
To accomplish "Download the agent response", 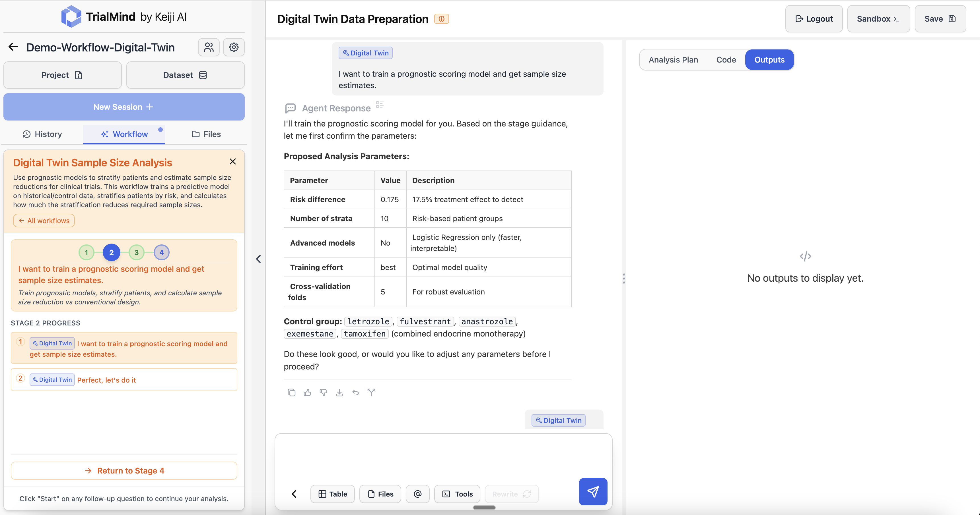I will [x=339, y=393].
